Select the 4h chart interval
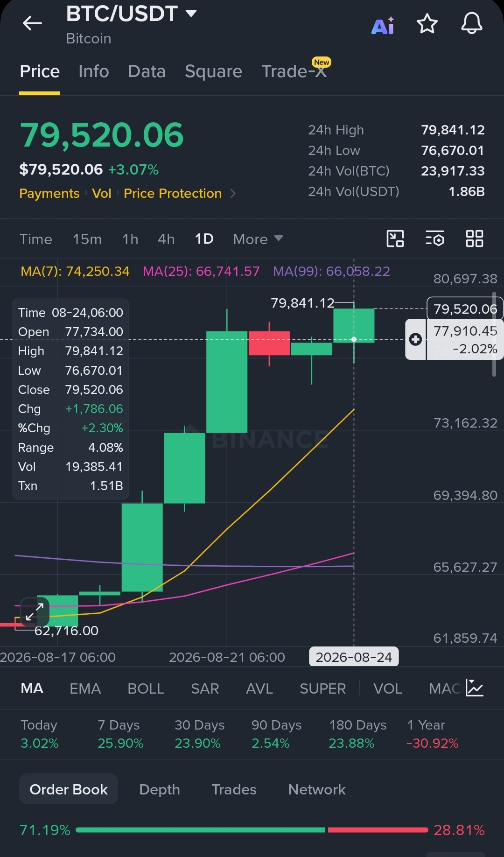The width and height of the screenshot is (504, 857). 166,239
